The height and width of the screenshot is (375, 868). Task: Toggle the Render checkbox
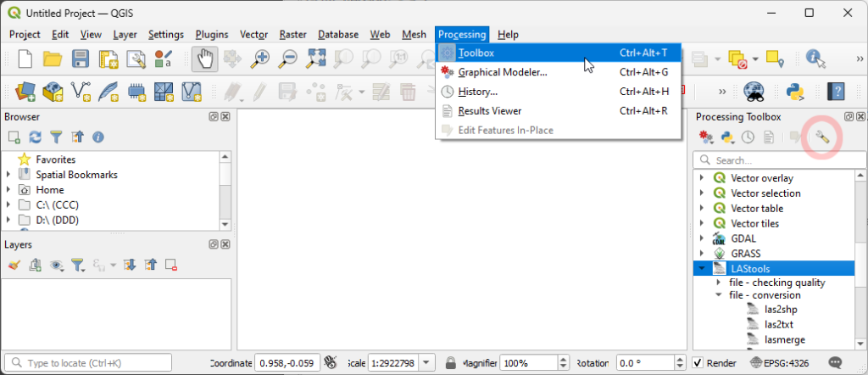click(698, 363)
